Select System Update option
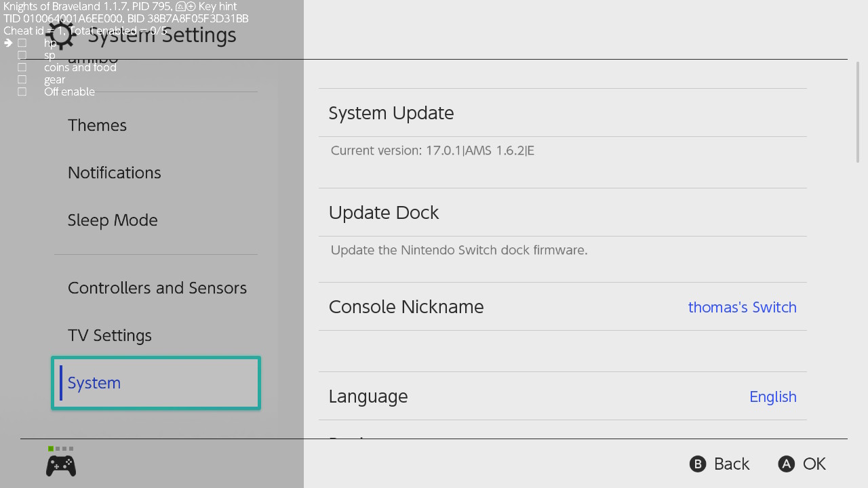Screen dimensions: 868x488 coord(562,113)
